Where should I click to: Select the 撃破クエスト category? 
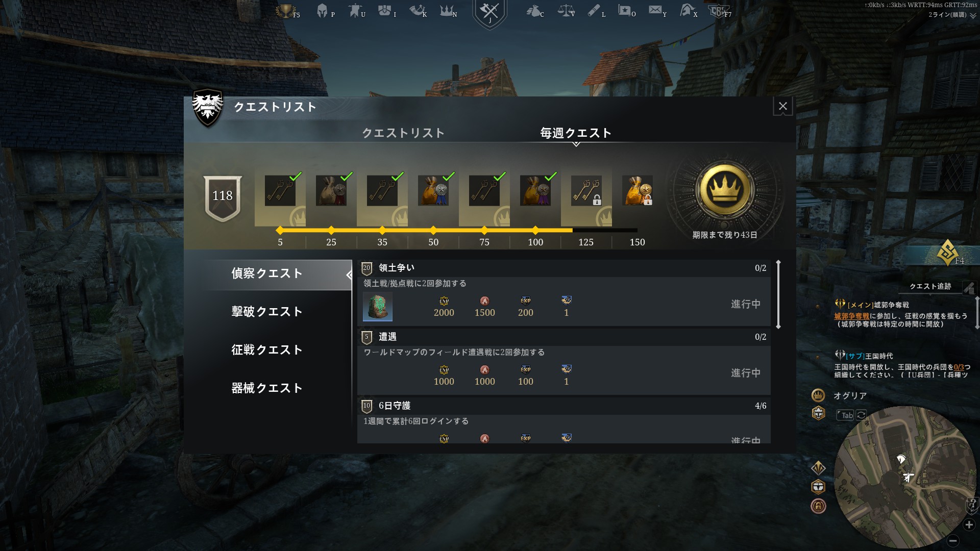click(x=267, y=312)
